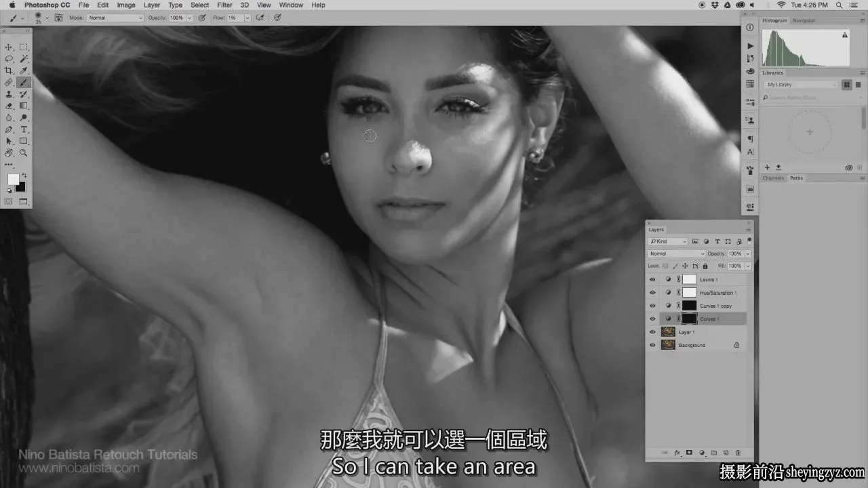Open the Filter menu
Viewport: 868px width, 488px height.
click(224, 5)
